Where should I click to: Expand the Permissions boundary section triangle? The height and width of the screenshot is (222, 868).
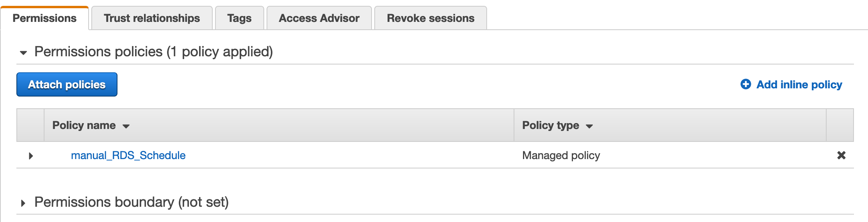click(23, 203)
